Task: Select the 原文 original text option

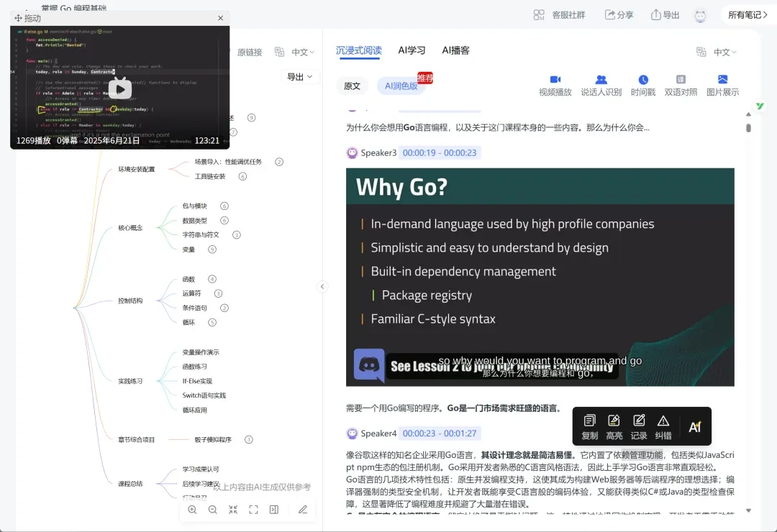Action: [x=352, y=86]
